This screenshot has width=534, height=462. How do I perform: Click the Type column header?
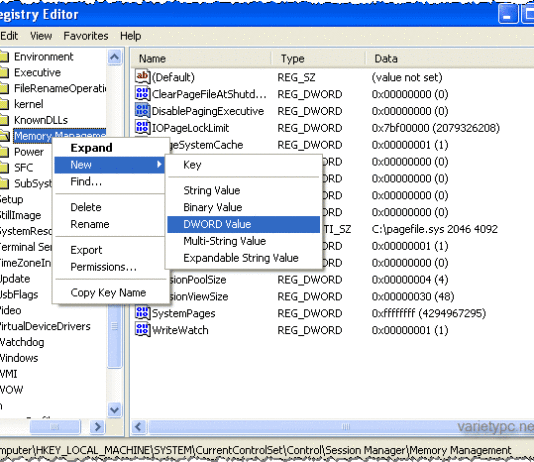(318, 59)
